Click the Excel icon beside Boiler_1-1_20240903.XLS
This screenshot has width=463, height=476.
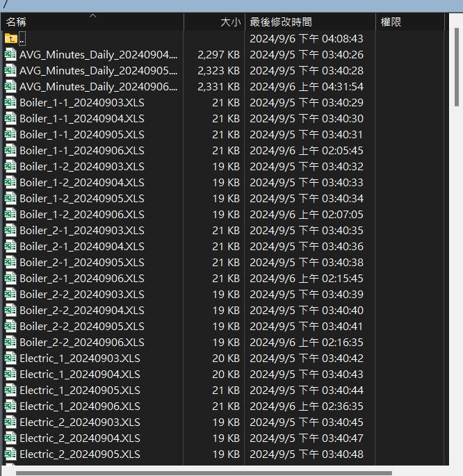(10, 102)
